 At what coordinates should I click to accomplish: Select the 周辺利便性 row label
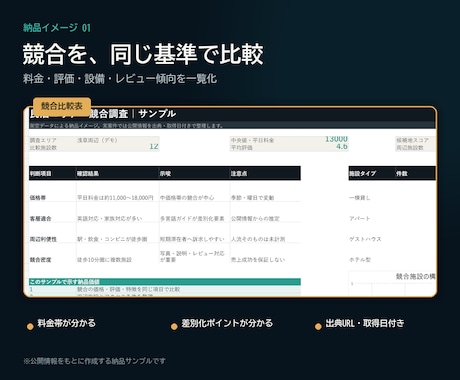coord(43,239)
